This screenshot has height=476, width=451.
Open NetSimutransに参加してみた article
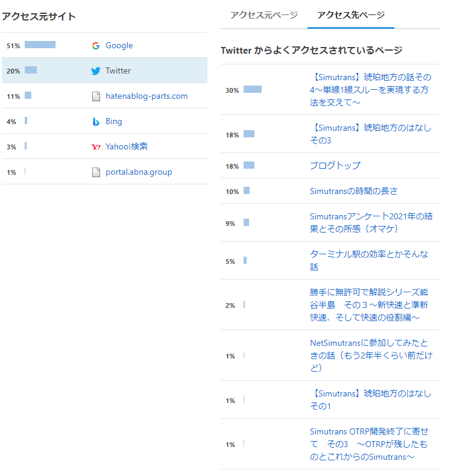click(371, 355)
